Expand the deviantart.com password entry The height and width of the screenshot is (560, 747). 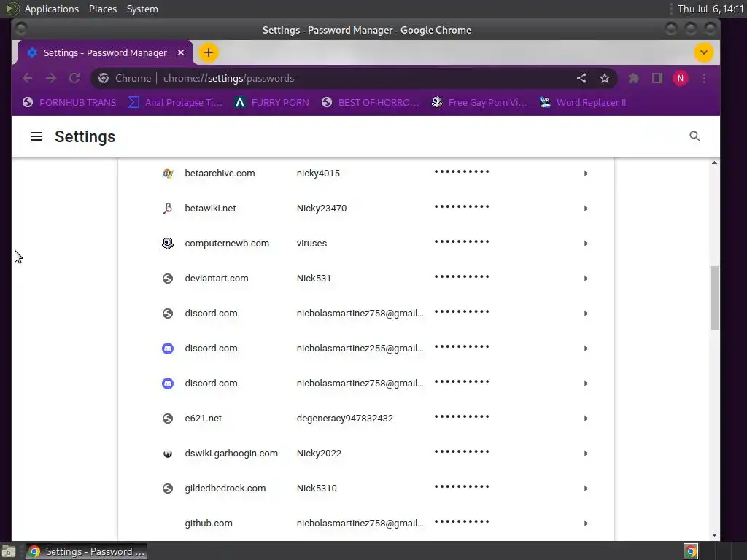coord(586,278)
